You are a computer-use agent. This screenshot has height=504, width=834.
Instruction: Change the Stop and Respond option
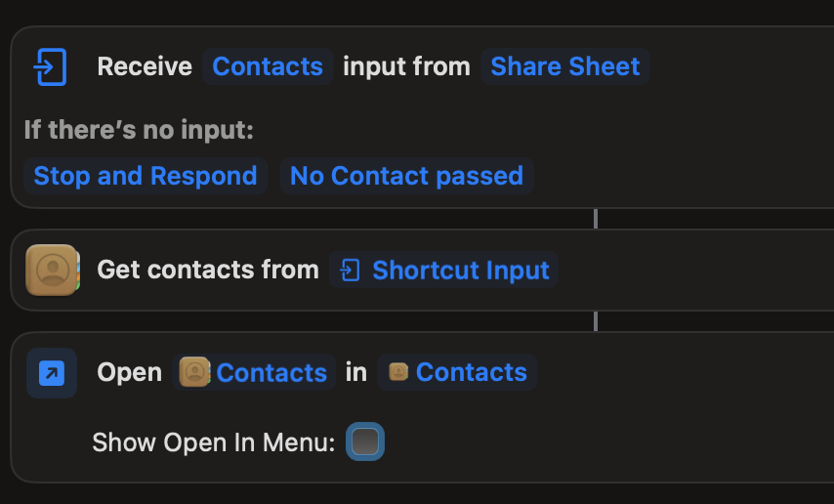click(146, 176)
